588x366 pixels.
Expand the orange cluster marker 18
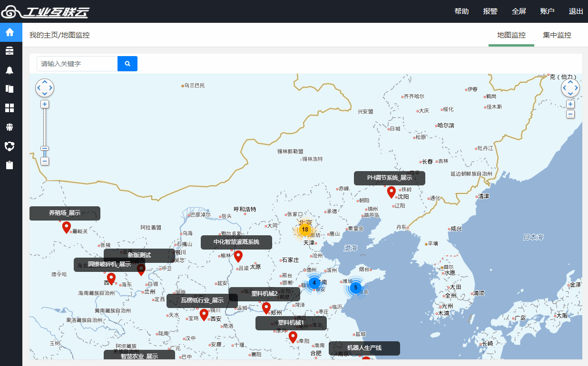[x=305, y=230]
